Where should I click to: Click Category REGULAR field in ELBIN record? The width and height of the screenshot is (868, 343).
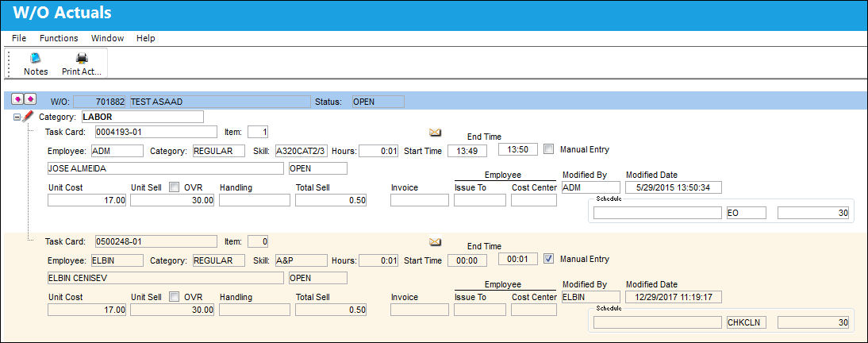pos(219,260)
